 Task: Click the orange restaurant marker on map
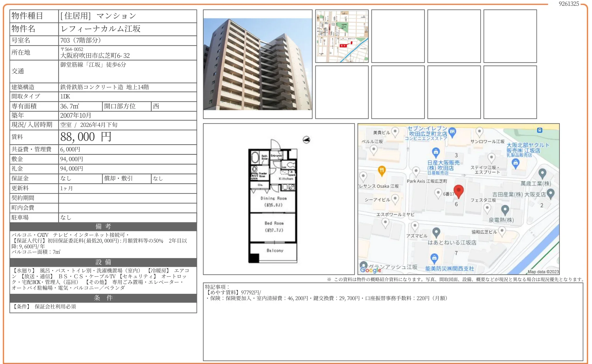coord(382,170)
